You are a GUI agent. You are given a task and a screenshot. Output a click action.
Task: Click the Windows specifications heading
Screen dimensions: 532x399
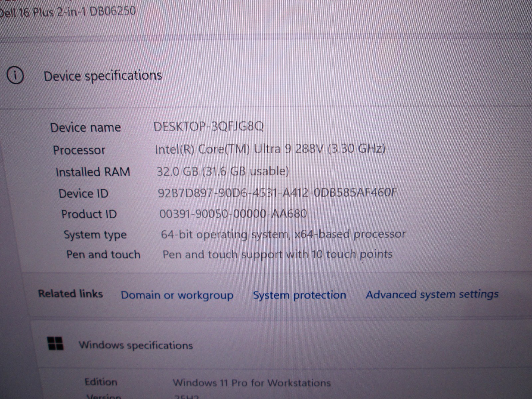[136, 345]
